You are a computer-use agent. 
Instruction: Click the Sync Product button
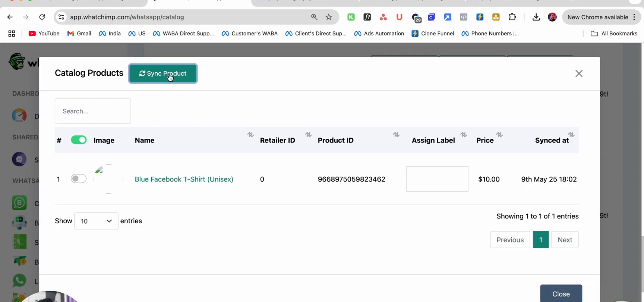pos(163,73)
